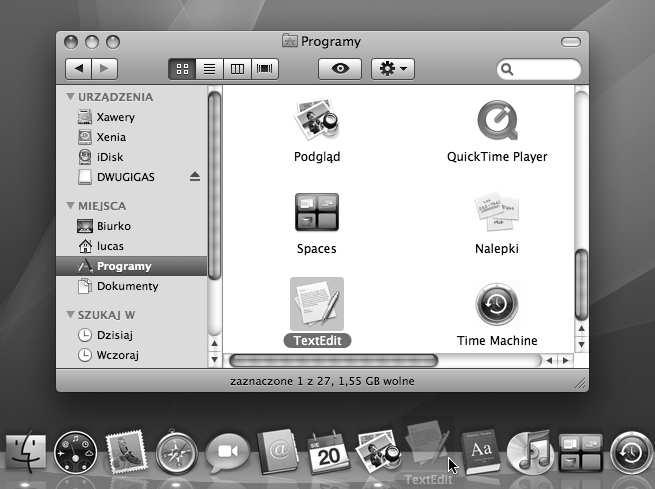The height and width of the screenshot is (489, 655).
Task: Select Xawery in the sidebar
Action: pyautogui.click(x=131, y=117)
